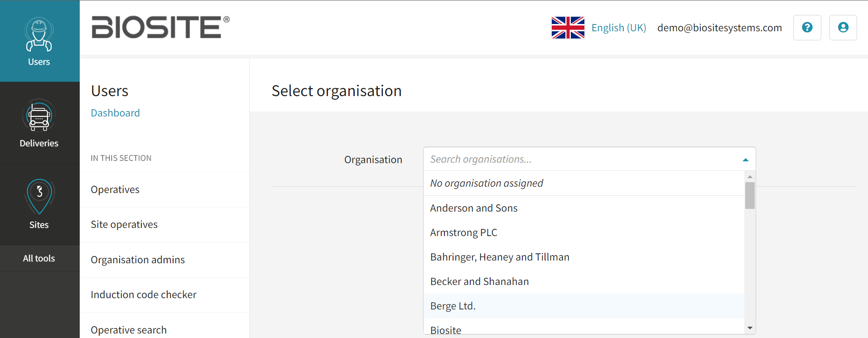
Task: Select No organisation assigned option
Action: point(584,183)
